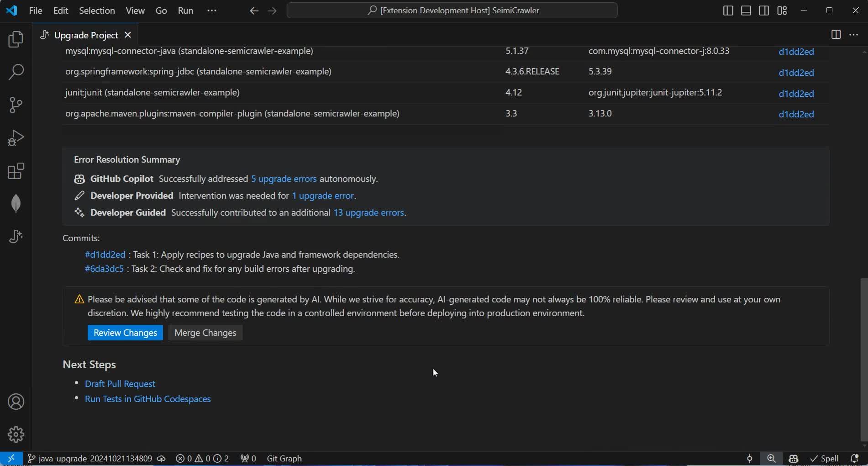Open the Source Control view
The height and width of the screenshot is (466, 868).
click(16, 105)
